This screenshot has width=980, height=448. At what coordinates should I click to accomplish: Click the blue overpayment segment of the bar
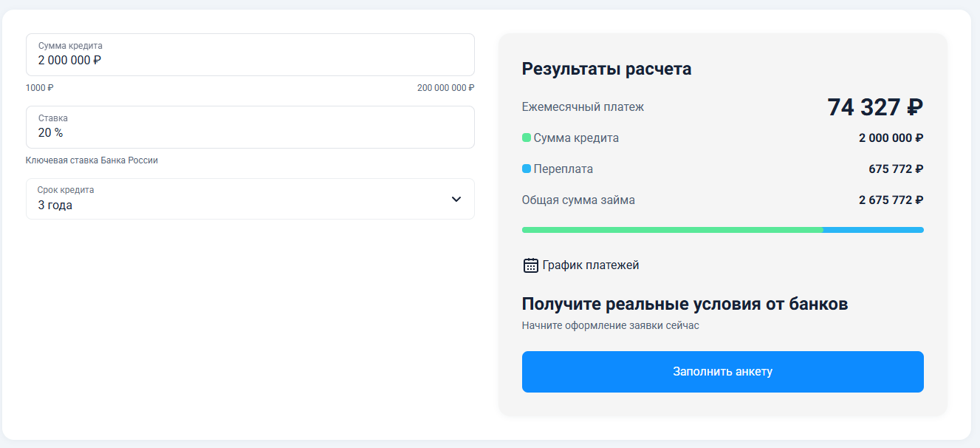(x=874, y=230)
